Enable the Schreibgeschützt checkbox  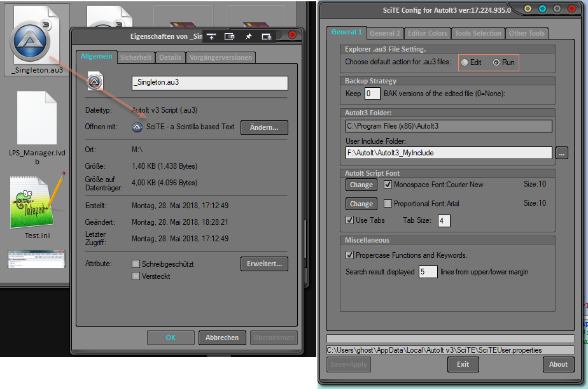pyautogui.click(x=136, y=264)
